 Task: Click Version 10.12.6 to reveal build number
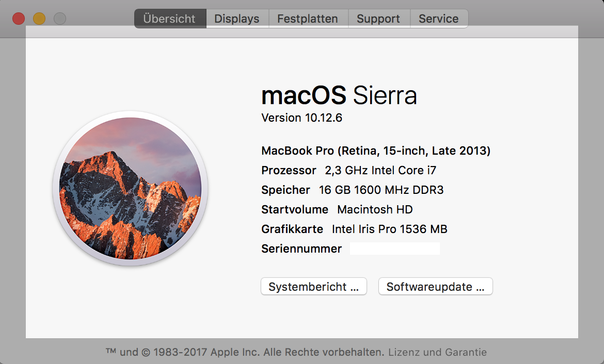click(302, 118)
